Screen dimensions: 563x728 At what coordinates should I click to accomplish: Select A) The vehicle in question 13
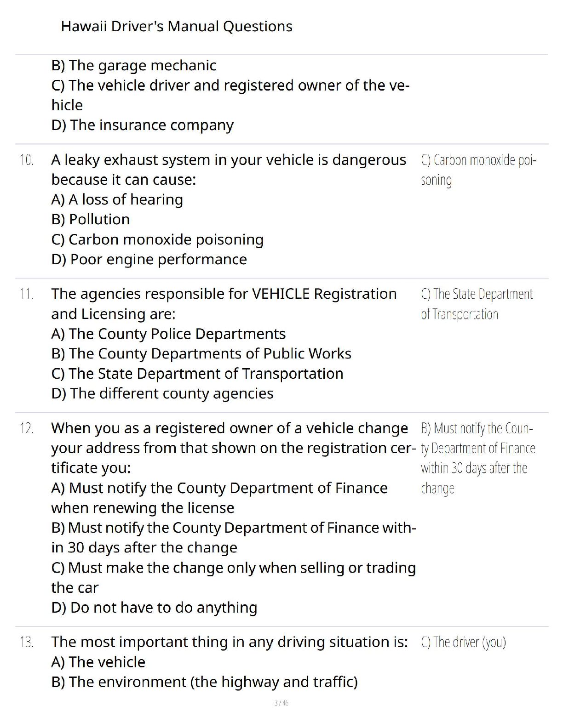[98, 662]
